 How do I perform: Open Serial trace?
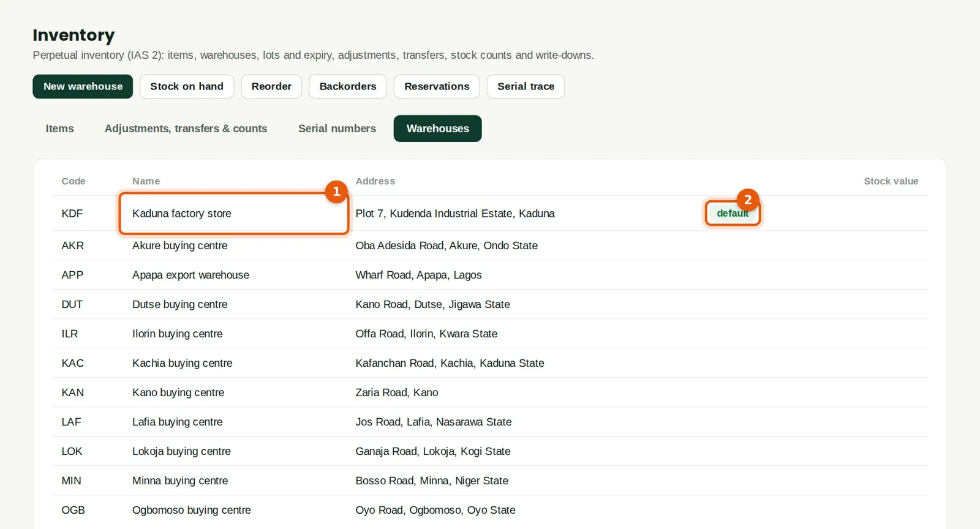click(x=526, y=86)
